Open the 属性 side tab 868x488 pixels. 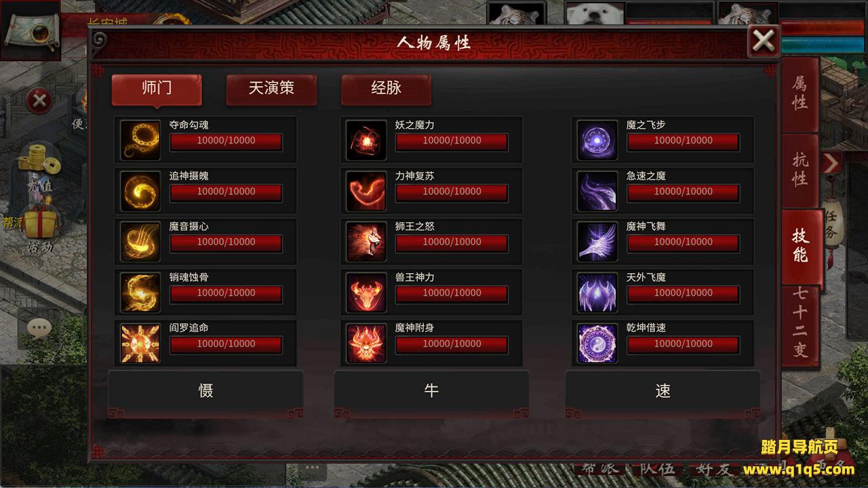(x=800, y=94)
